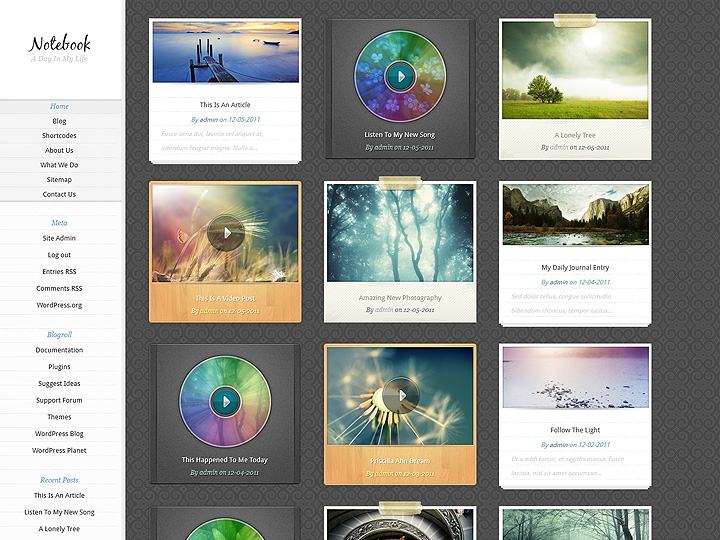
Task: Click admin author on A Lonely Tree card
Action: (559, 147)
